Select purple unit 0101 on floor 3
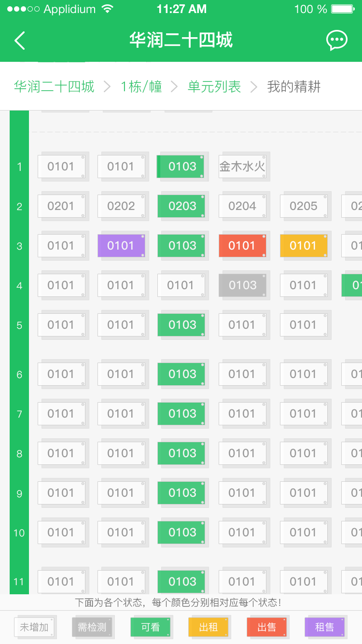 tap(121, 246)
